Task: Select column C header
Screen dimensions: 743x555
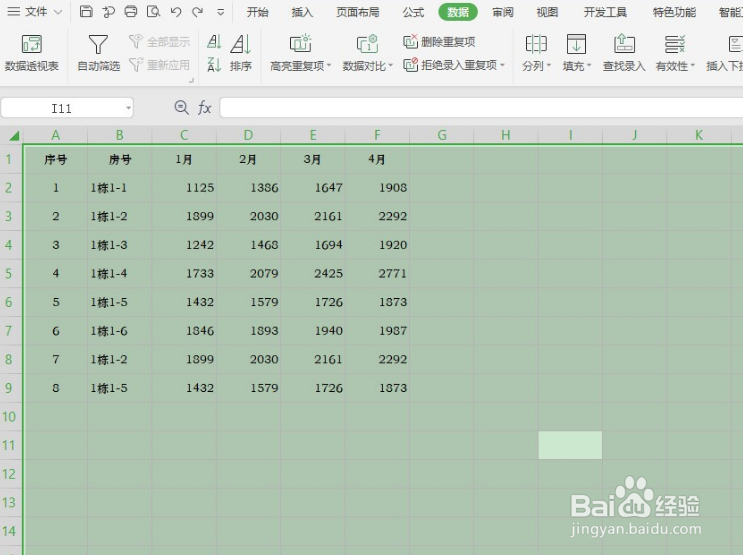Action: click(x=184, y=135)
